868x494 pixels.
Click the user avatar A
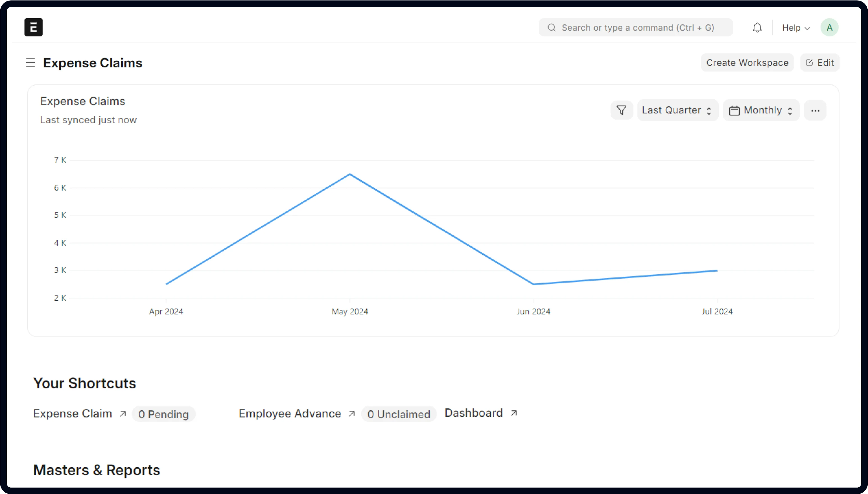(829, 28)
